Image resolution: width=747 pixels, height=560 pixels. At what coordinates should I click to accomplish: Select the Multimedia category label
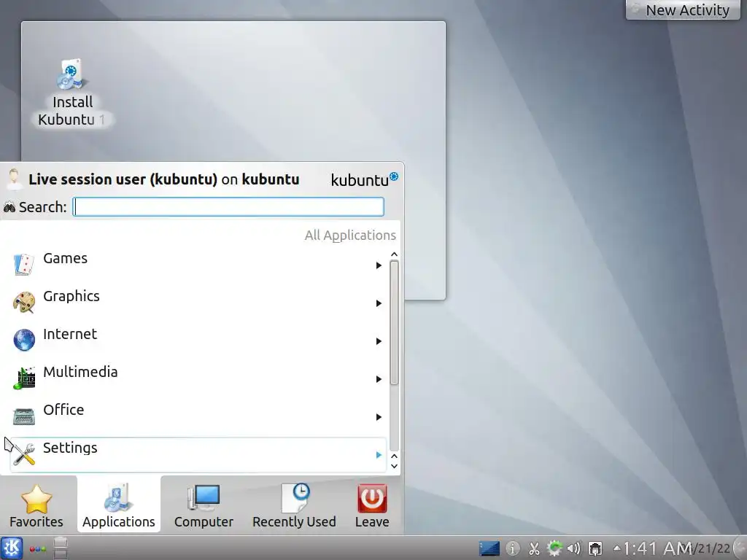click(80, 372)
